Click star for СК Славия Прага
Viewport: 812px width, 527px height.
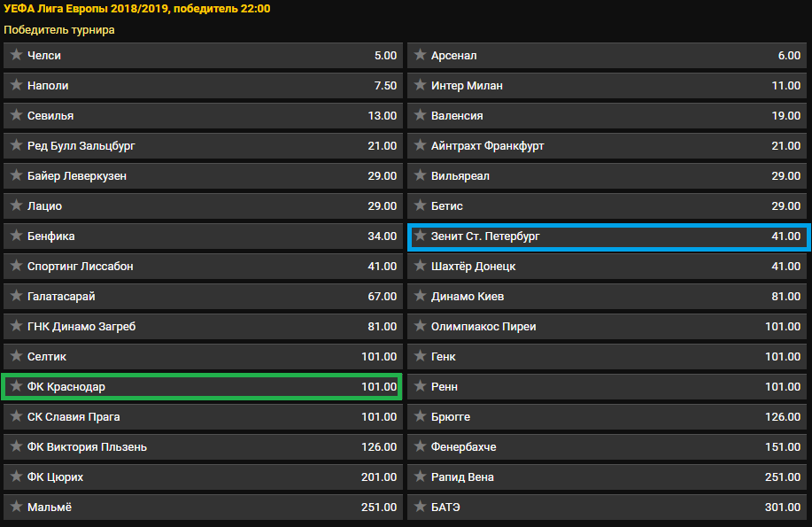(16, 415)
